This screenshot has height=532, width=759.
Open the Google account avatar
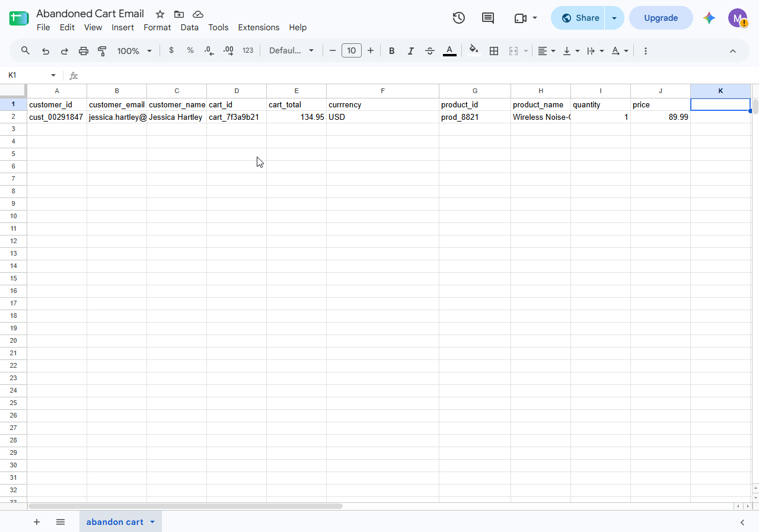[738, 18]
